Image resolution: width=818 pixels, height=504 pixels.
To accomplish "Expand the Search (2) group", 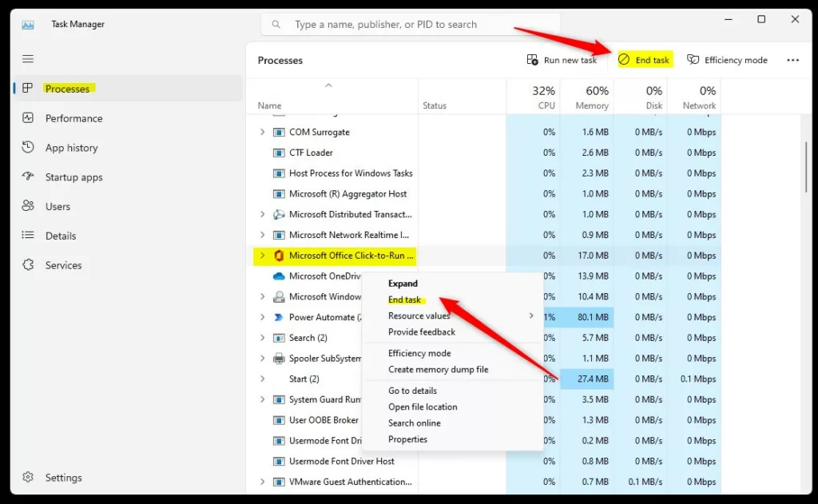I will pos(262,338).
